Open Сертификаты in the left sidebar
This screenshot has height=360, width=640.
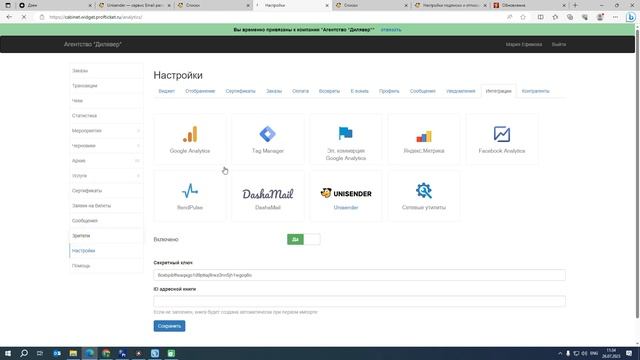tap(106, 191)
